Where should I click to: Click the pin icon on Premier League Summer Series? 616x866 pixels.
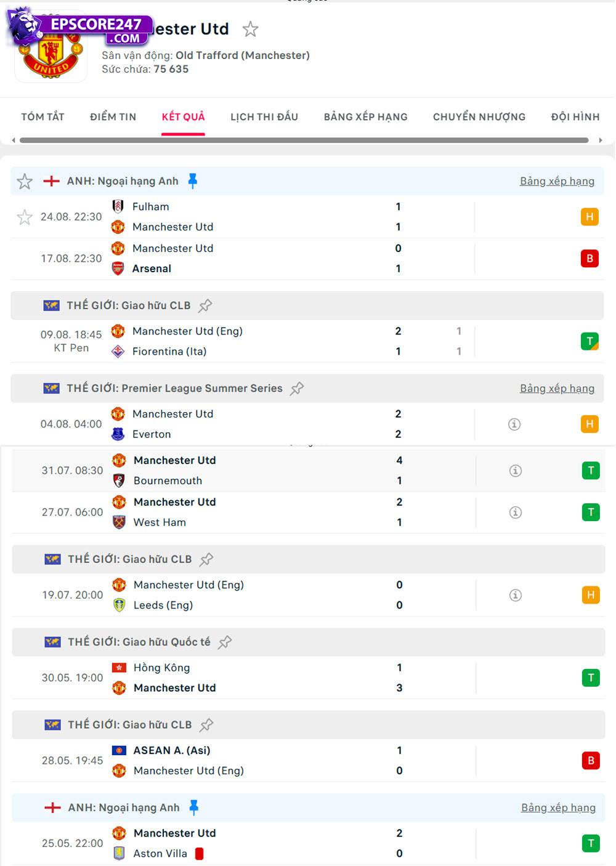coord(297,388)
